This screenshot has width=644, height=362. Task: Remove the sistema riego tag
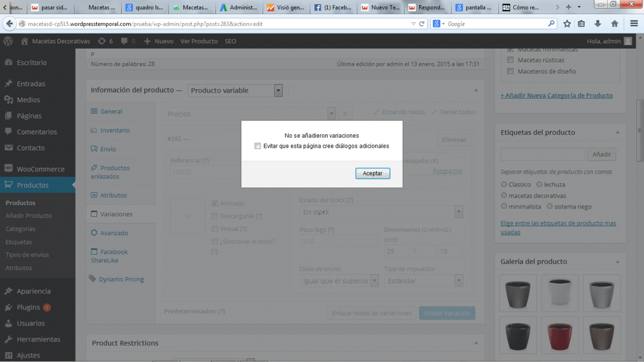point(550,206)
